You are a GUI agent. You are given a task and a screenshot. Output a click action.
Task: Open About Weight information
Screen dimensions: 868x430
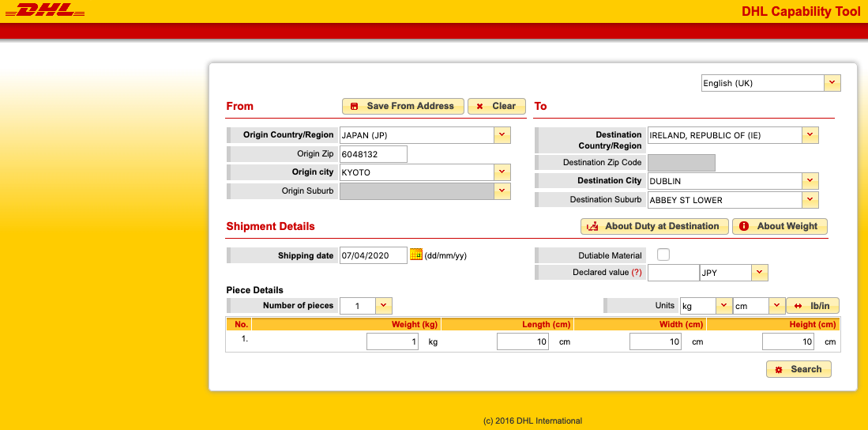tap(780, 226)
